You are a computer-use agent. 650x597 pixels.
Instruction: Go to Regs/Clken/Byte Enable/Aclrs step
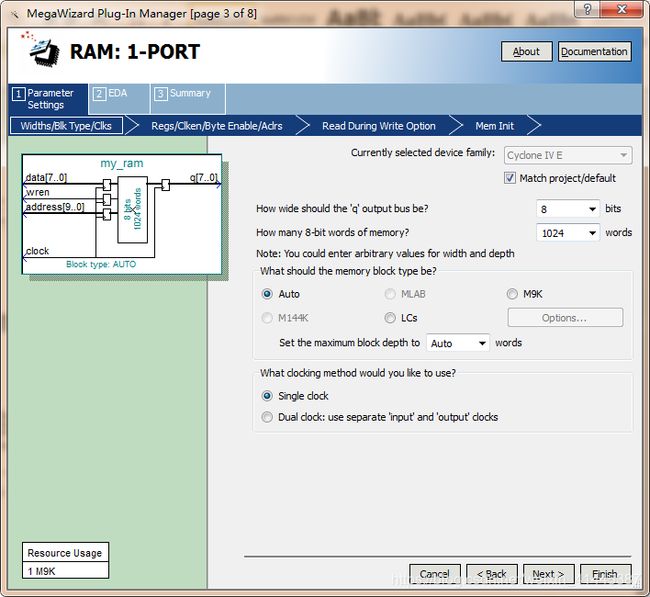point(217,126)
